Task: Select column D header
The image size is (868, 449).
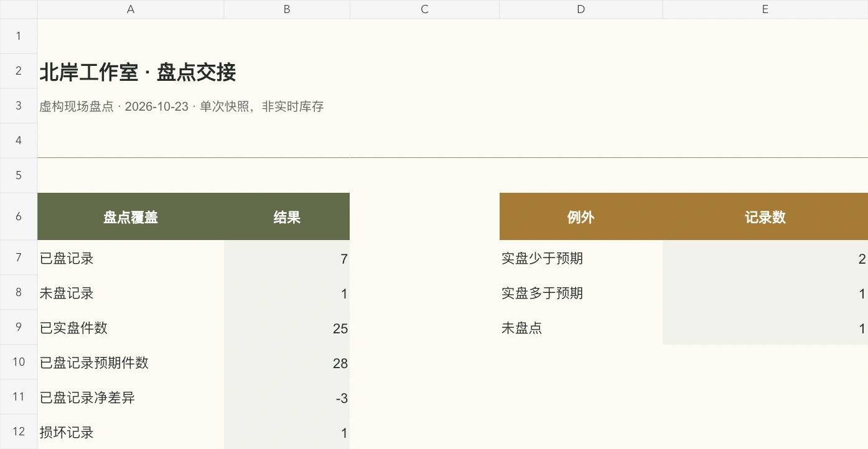Action: point(581,9)
